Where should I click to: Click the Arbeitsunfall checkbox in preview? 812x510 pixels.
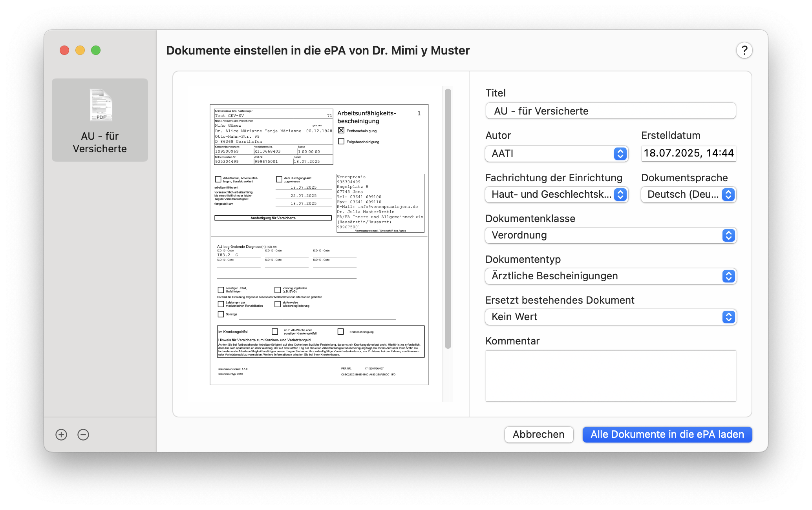coord(218,179)
